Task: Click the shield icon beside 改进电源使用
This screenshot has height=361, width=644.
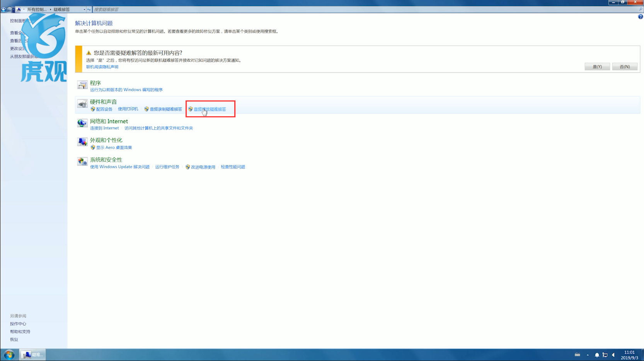Action: (187, 167)
